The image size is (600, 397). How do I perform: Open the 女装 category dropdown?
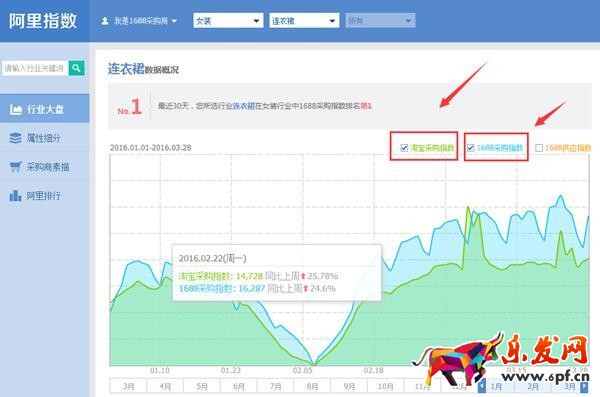[228, 21]
